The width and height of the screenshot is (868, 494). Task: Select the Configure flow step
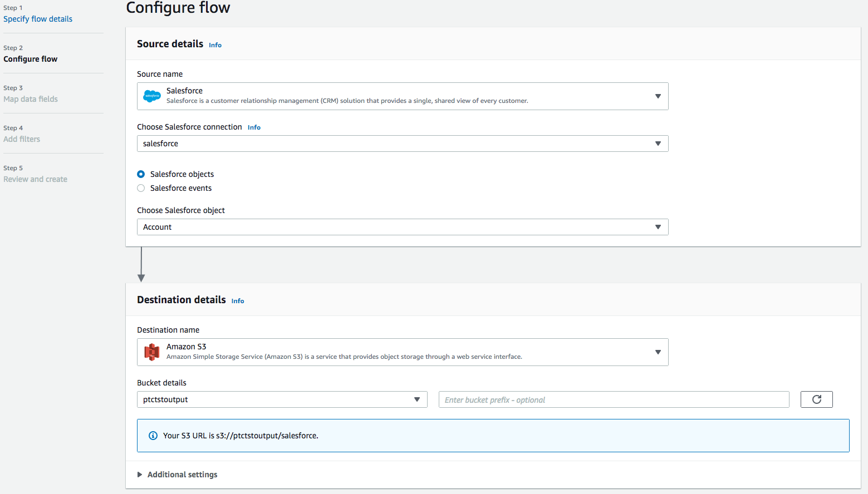tap(31, 59)
